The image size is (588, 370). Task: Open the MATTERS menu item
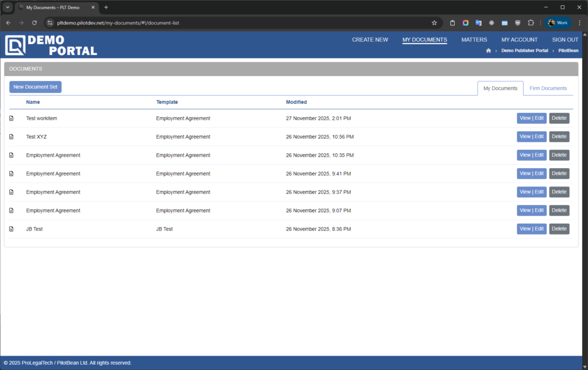pos(474,40)
